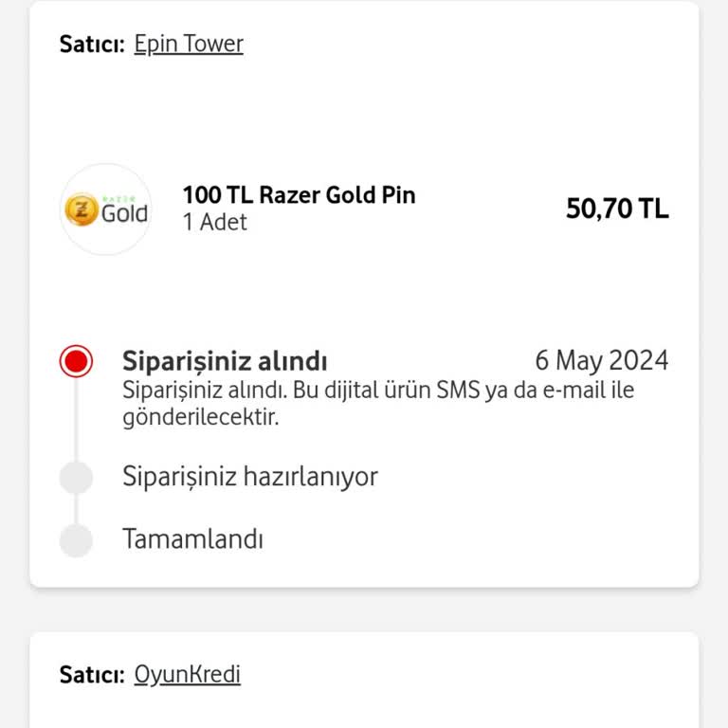The height and width of the screenshot is (728, 728).
Task: Click the Razer Gold product logo
Action: [x=106, y=209]
